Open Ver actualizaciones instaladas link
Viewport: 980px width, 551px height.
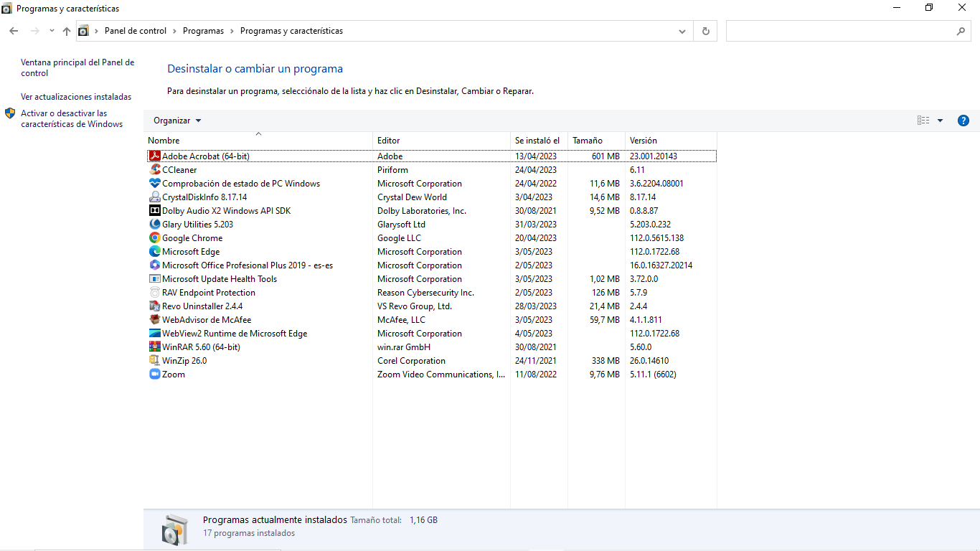76,97
